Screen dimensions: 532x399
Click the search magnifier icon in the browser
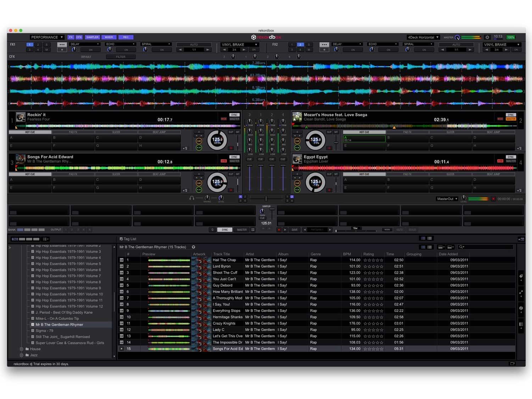pyautogui.click(x=461, y=247)
